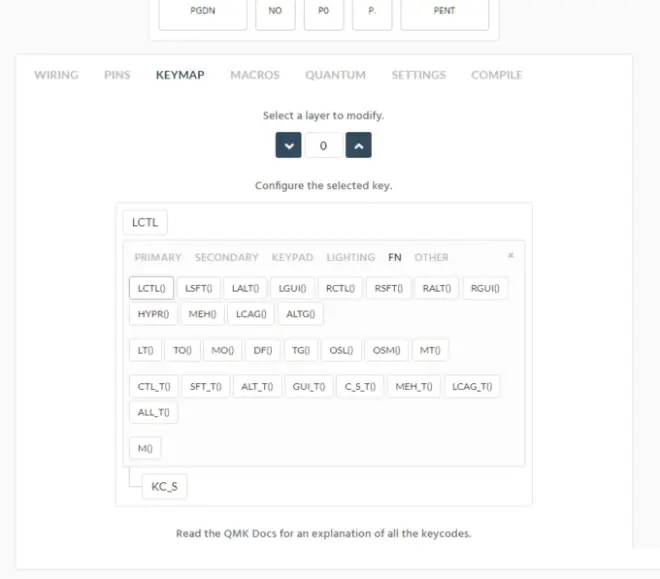The width and height of the screenshot is (660, 579).
Task: Select the TO() layer keycode
Action: point(182,350)
